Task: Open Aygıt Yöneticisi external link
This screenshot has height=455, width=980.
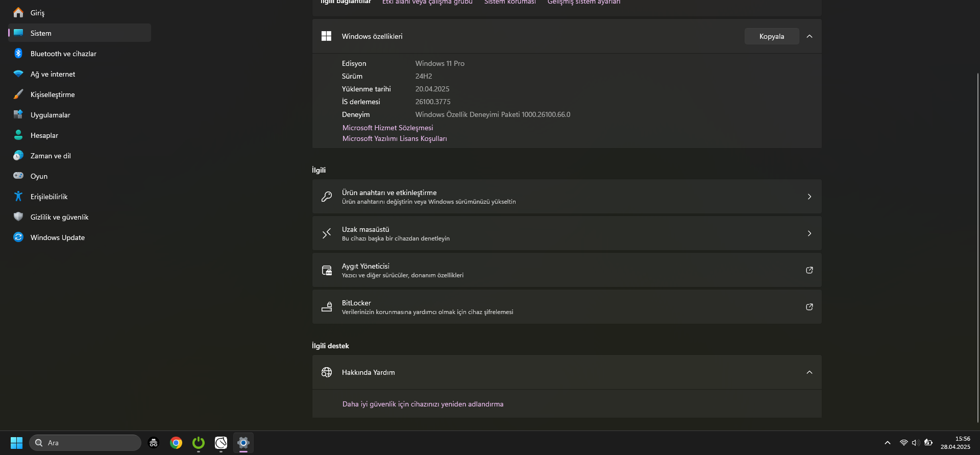Action: click(x=809, y=270)
